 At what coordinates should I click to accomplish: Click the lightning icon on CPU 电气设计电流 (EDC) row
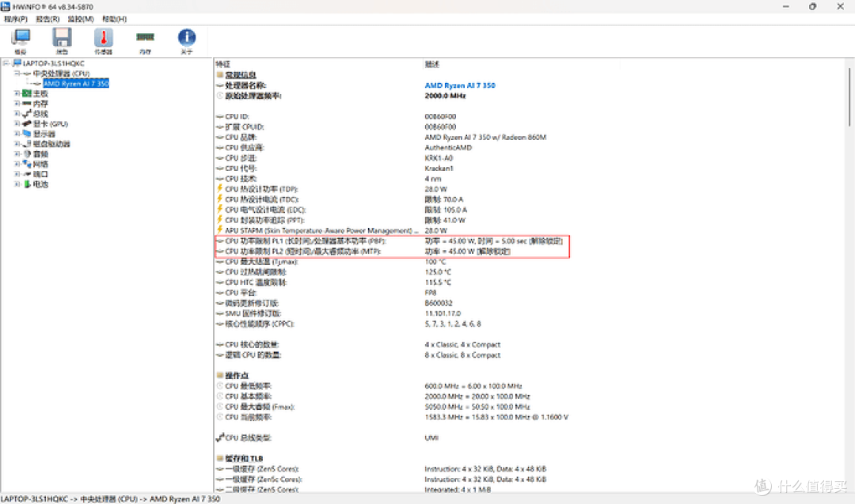tap(220, 209)
